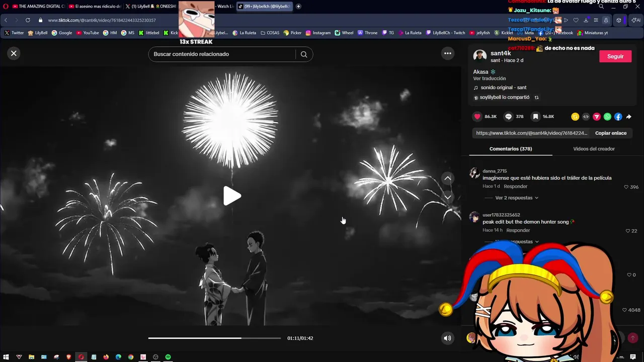Open OBS Studio from the taskbar
This screenshot has height=362, width=644.
pyautogui.click(x=155, y=357)
